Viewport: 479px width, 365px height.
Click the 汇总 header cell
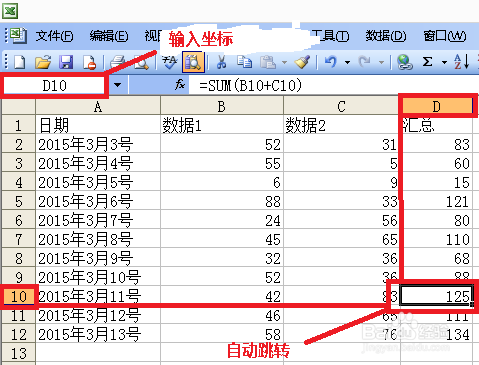tap(436, 125)
